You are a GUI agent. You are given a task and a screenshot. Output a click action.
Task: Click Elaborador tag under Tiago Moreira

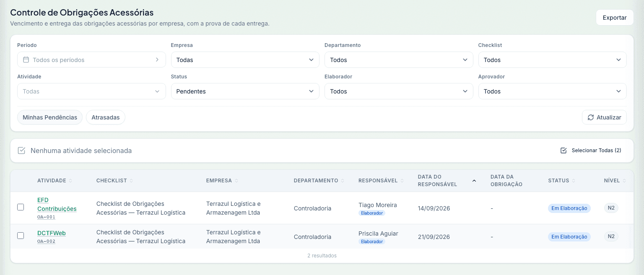tap(372, 213)
